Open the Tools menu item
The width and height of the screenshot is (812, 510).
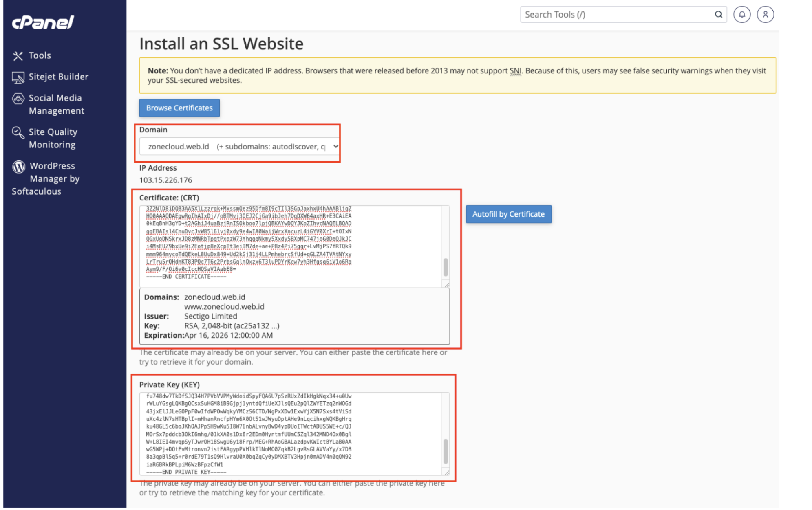pyautogui.click(x=40, y=55)
